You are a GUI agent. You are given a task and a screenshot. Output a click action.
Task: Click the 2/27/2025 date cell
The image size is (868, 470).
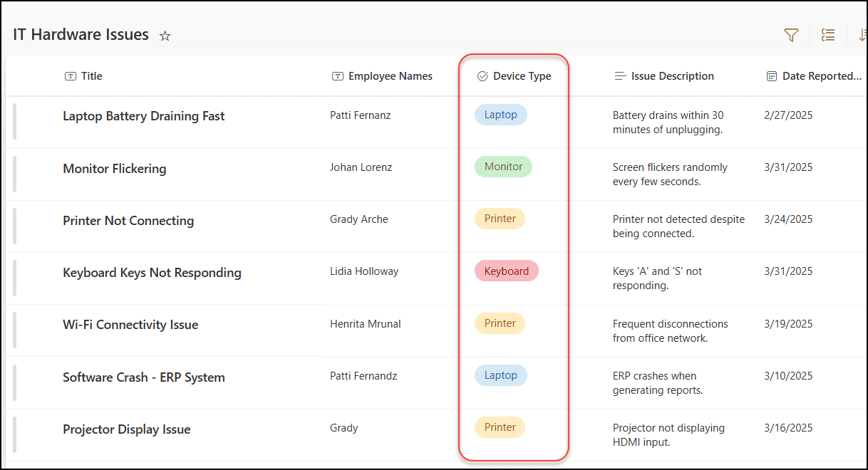[788, 115]
